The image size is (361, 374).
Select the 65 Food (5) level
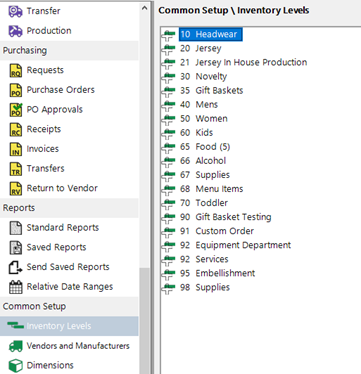pyautogui.click(x=205, y=147)
